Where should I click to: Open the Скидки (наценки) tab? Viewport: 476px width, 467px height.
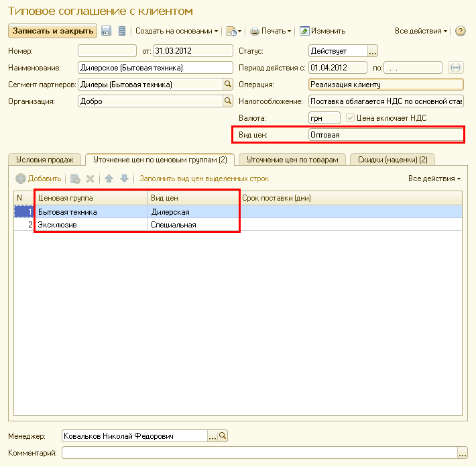(x=392, y=160)
